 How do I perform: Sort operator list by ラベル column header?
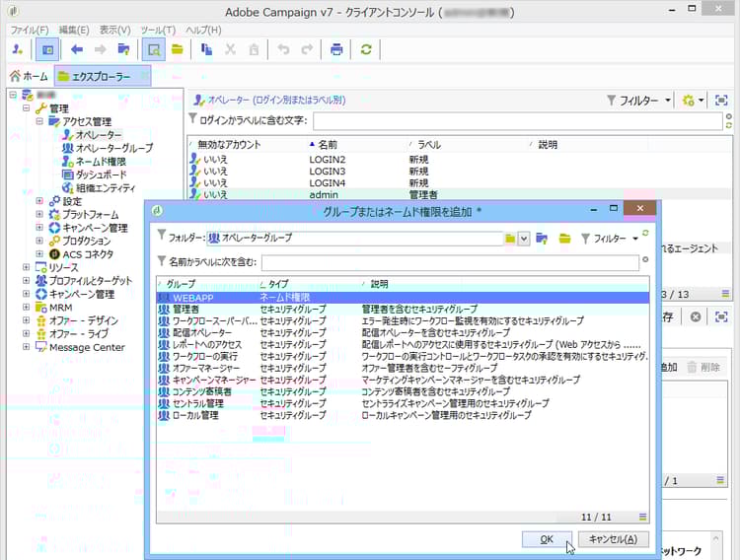click(468, 144)
